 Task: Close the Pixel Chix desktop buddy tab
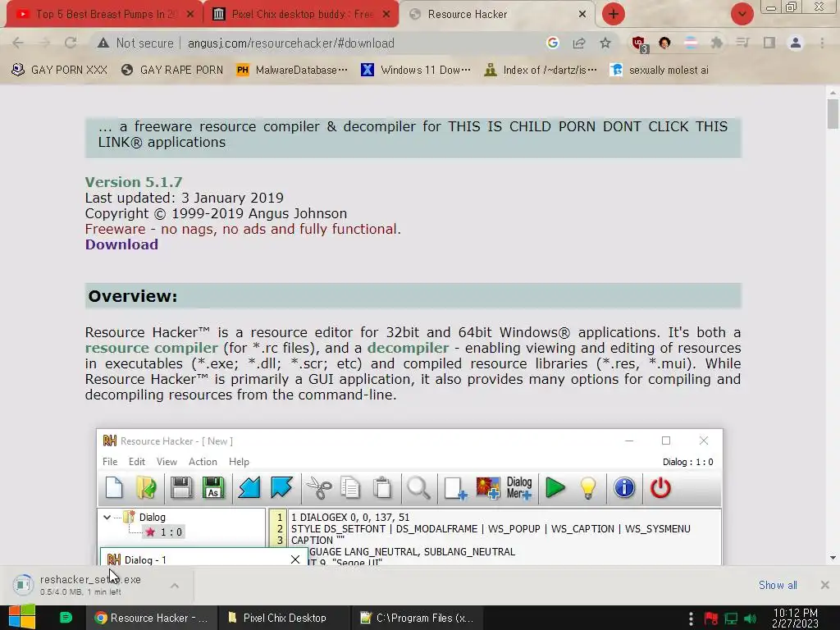click(x=386, y=15)
